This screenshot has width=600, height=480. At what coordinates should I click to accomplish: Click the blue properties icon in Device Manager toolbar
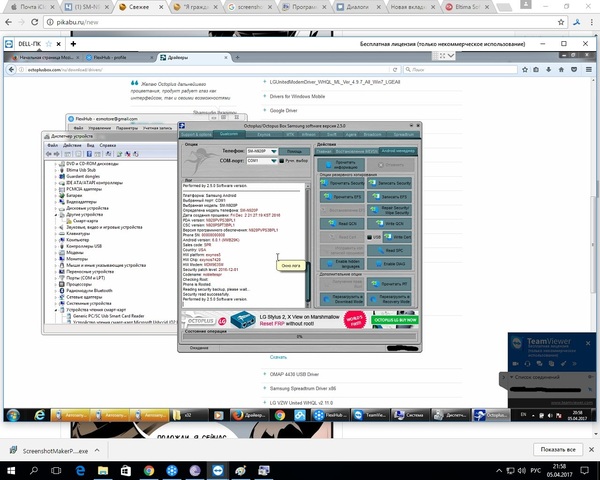[x=89, y=154]
